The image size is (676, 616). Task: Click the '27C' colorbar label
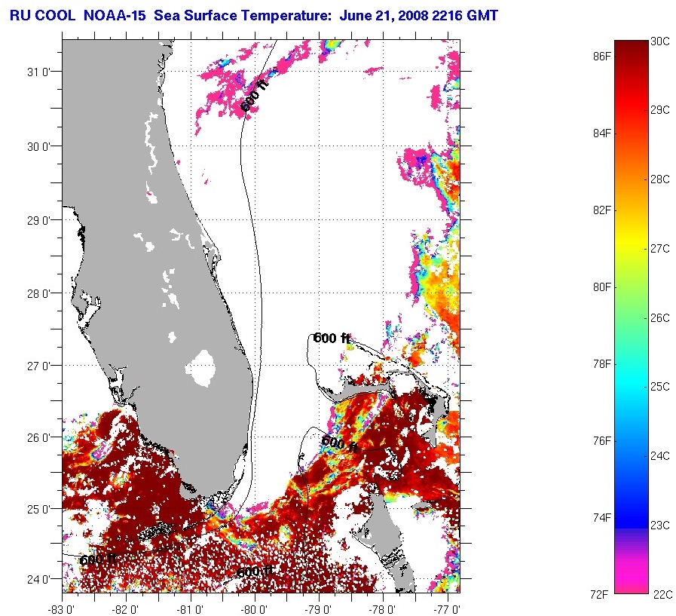click(x=660, y=249)
